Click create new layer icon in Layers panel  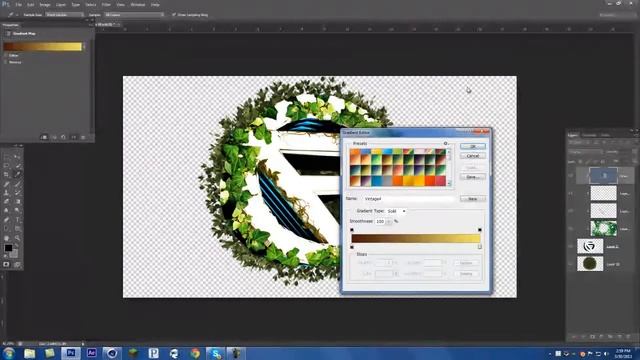620,337
